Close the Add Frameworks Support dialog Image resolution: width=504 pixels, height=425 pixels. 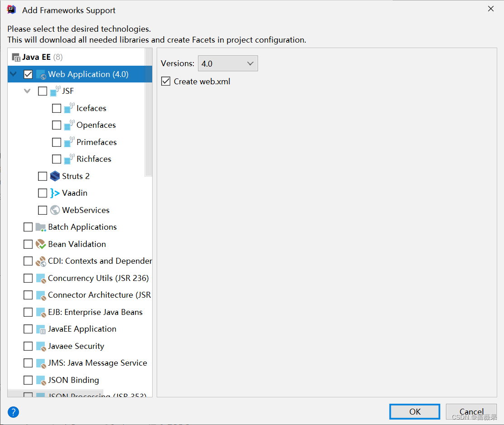tap(490, 9)
